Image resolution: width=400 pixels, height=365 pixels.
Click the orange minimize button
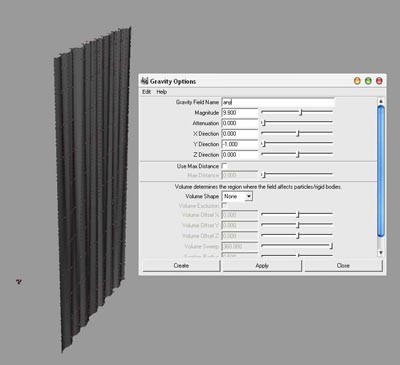point(357,81)
